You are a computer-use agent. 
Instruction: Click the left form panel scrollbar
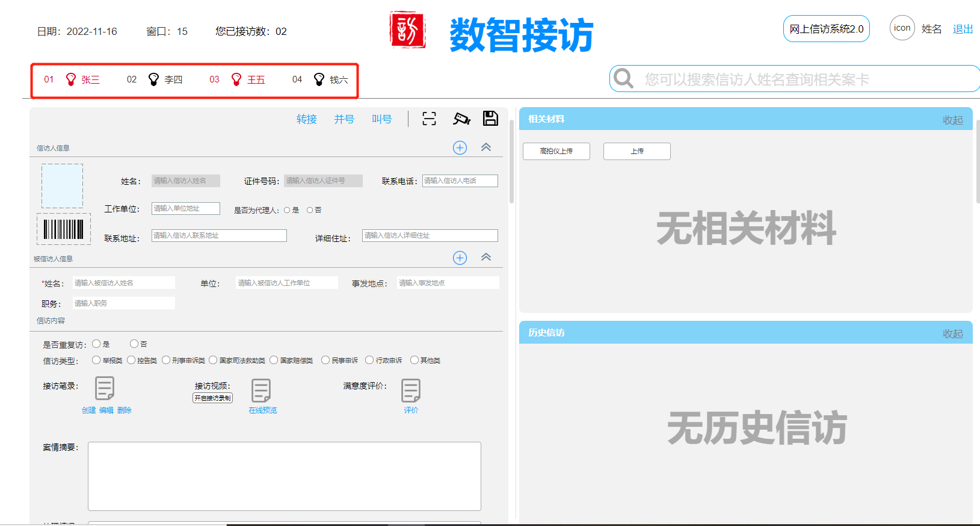pos(512,161)
